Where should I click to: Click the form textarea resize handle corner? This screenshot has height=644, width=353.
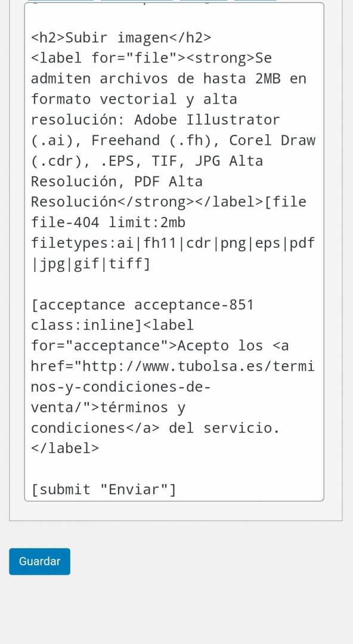pos(321,498)
